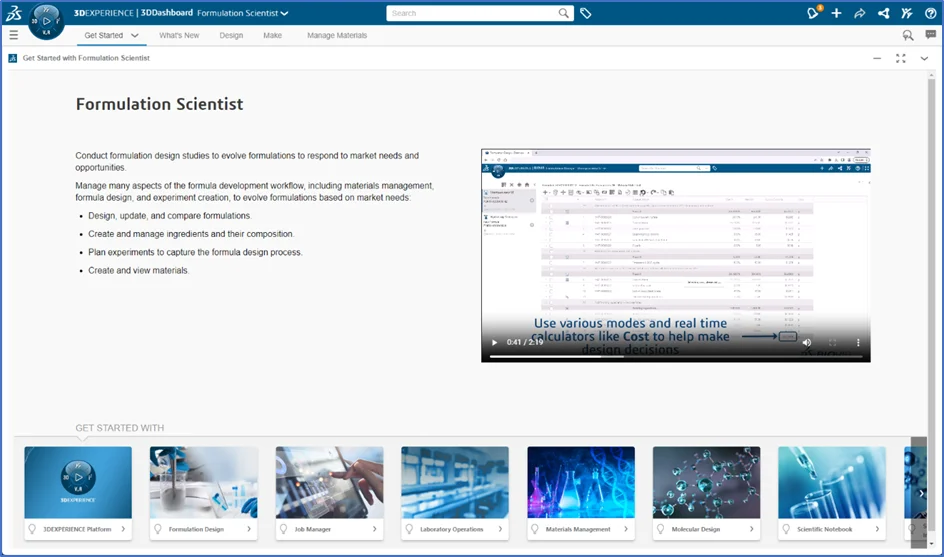The image size is (944, 557).
Task: Click the tag icon beside search
Action: point(586,14)
